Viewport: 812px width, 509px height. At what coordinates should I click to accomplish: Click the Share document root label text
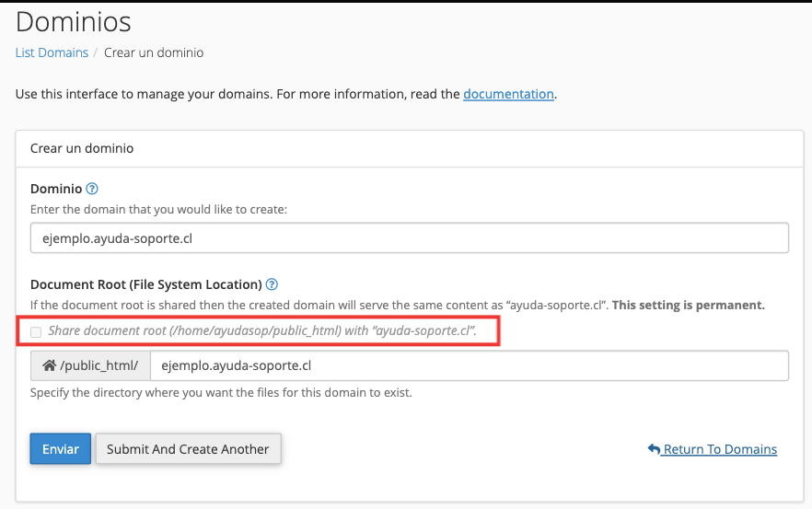click(x=262, y=330)
